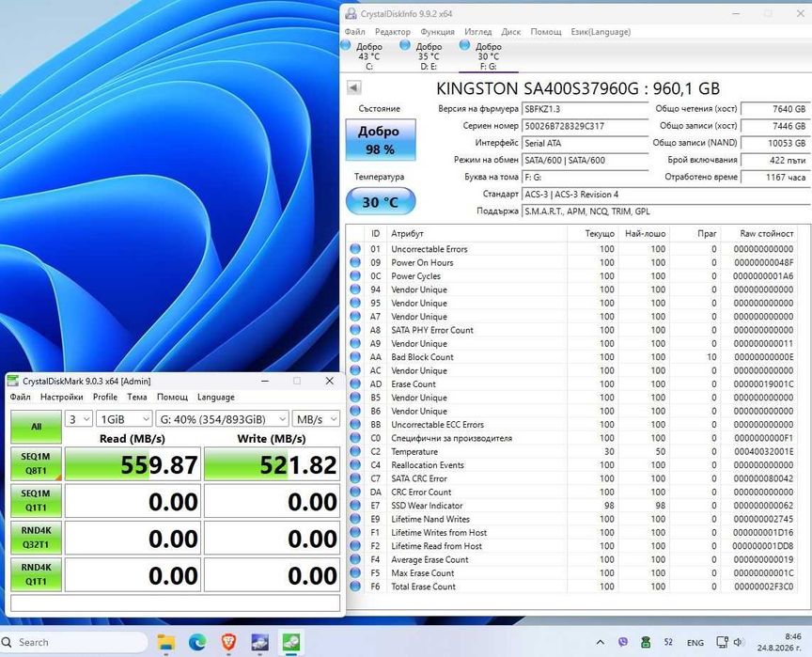Open Viber icon in system tray
This screenshot has height=657, width=812.
click(623, 642)
